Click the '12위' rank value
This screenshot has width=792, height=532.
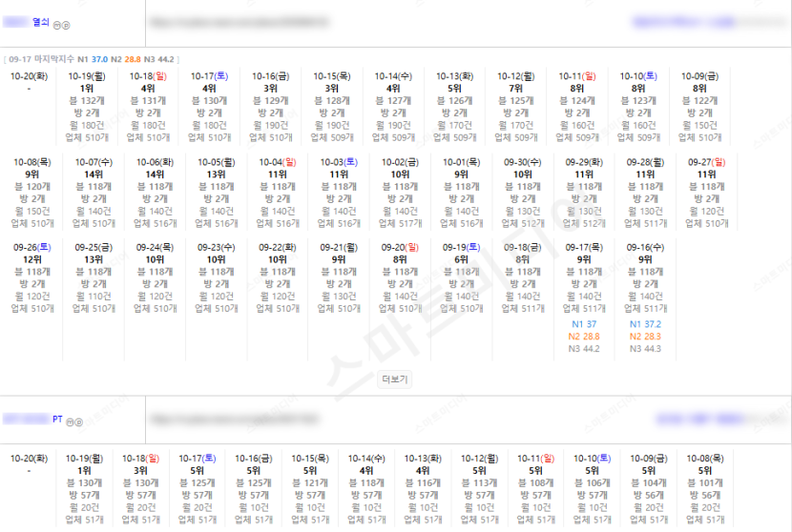tap(32, 260)
